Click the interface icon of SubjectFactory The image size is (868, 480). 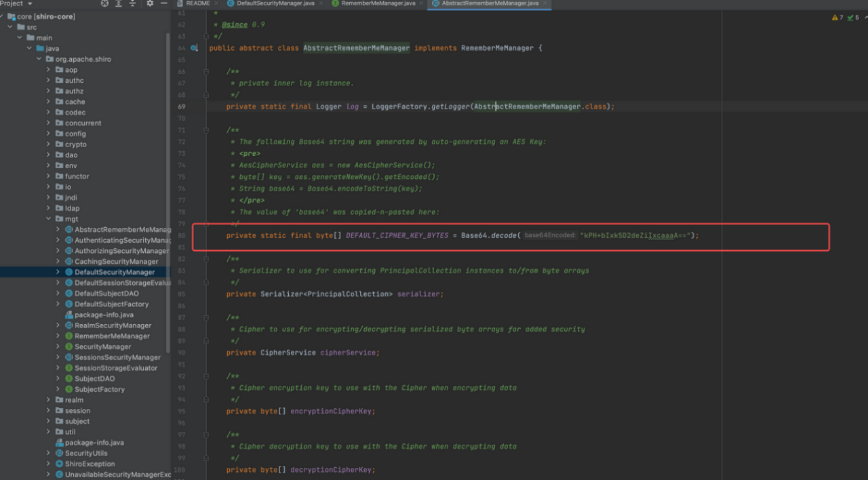(x=69, y=389)
